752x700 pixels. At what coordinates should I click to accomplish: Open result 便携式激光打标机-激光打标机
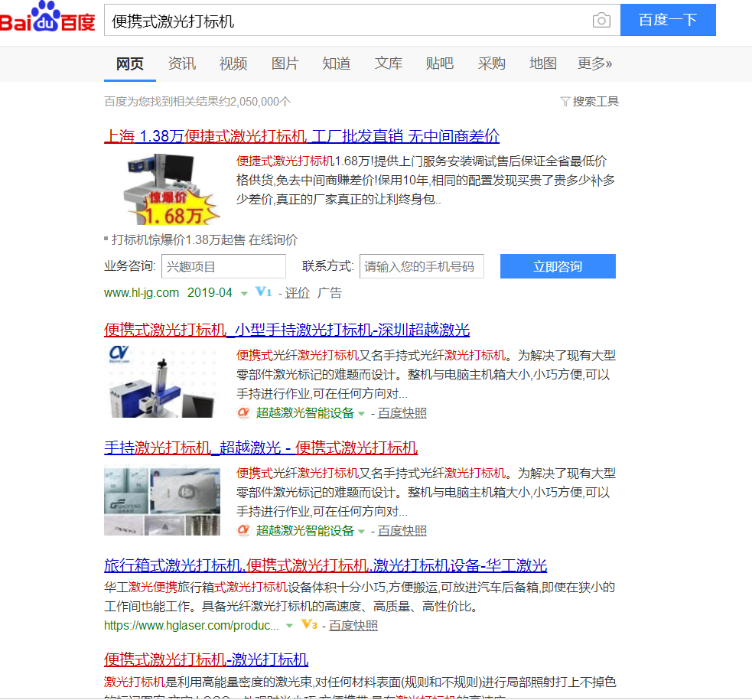pyautogui.click(x=207, y=659)
